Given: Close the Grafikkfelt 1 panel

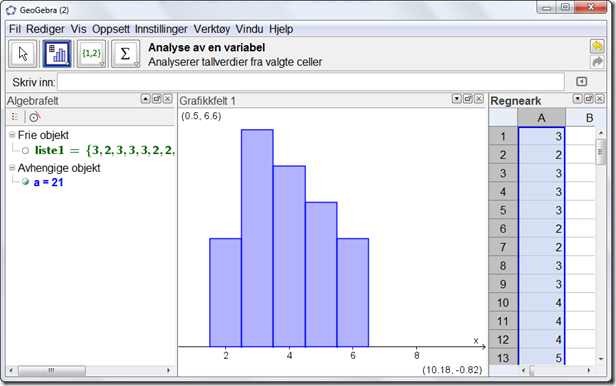Looking at the screenshot, I should (478, 99).
